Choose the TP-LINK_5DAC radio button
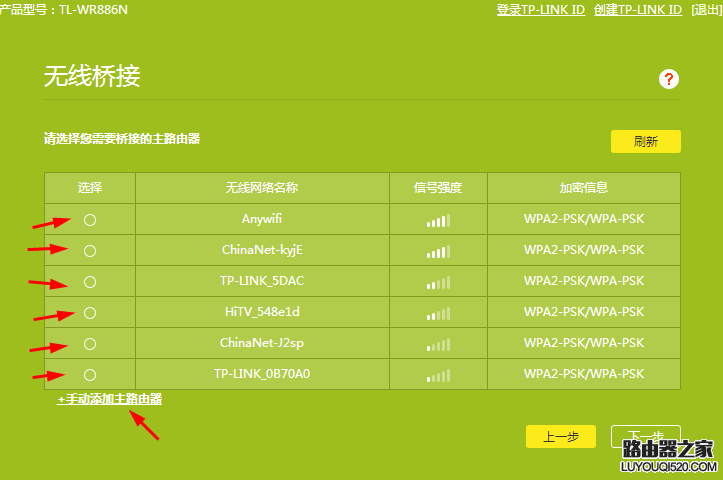This screenshot has width=723, height=480. coord(90,282)
